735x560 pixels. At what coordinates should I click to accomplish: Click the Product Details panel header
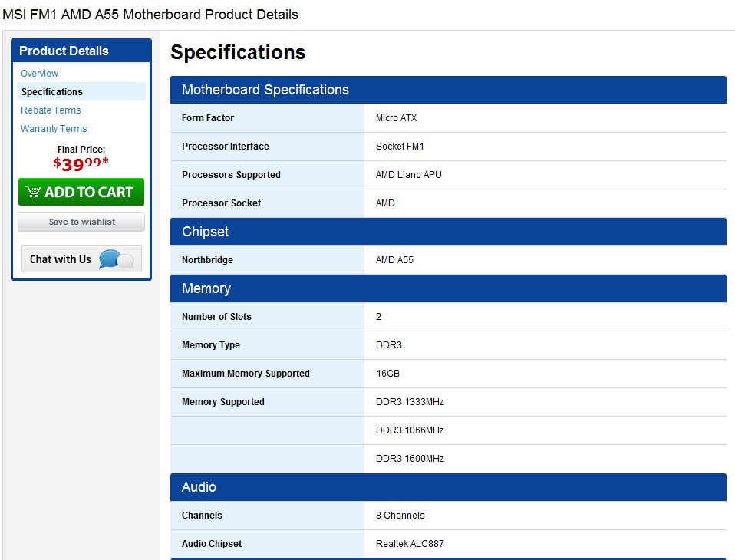(x=81, y=51)
